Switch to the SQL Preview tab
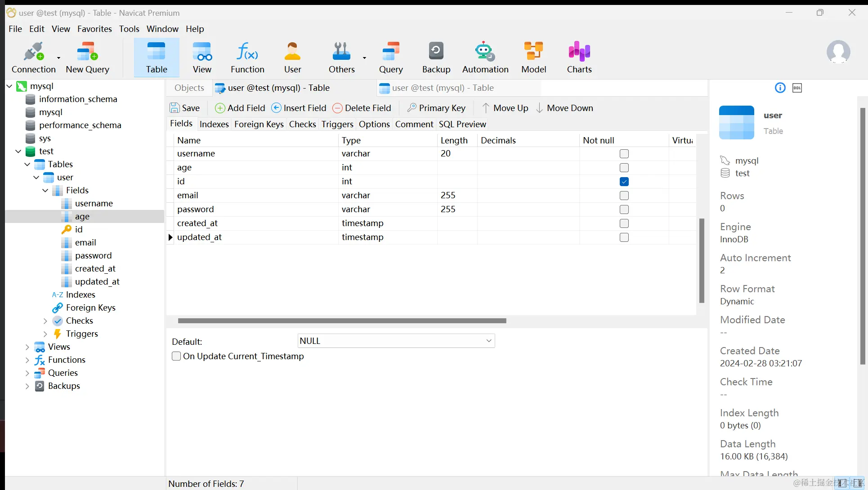868x490 pixels. (462, 124)
